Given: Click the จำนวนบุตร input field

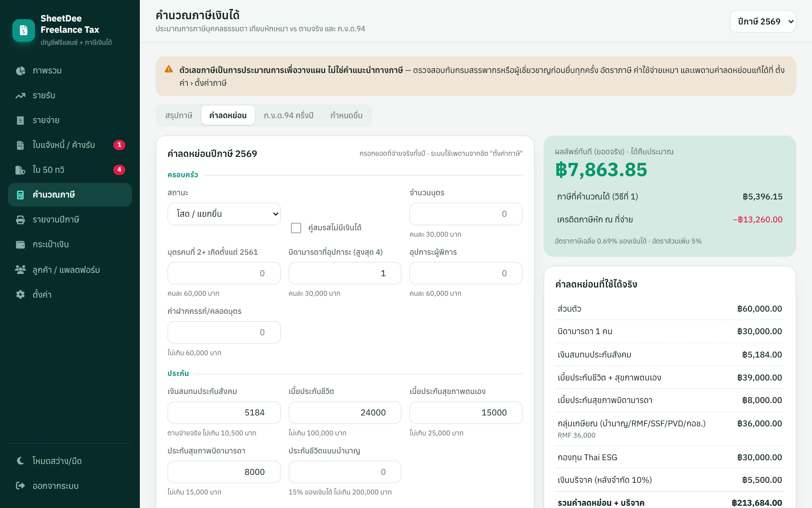Looking at the screenshot, I should pyautogui.click(x=466, y=214).
